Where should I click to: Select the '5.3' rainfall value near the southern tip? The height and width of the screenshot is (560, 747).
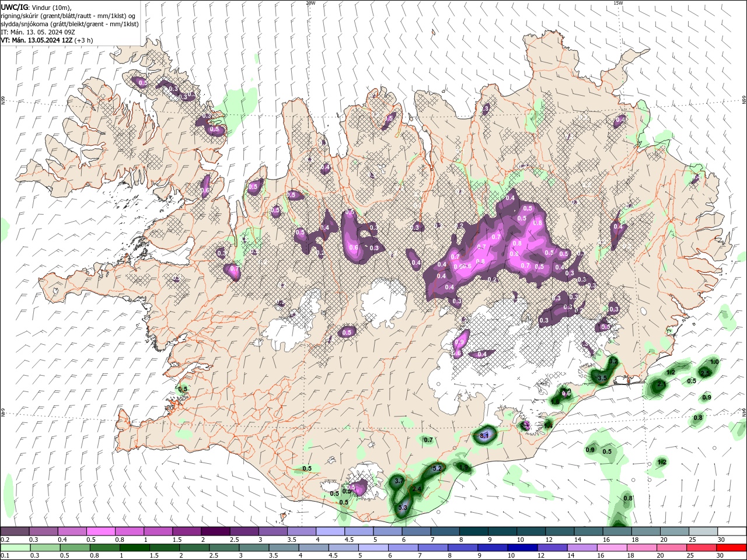(x=403, y=508)
